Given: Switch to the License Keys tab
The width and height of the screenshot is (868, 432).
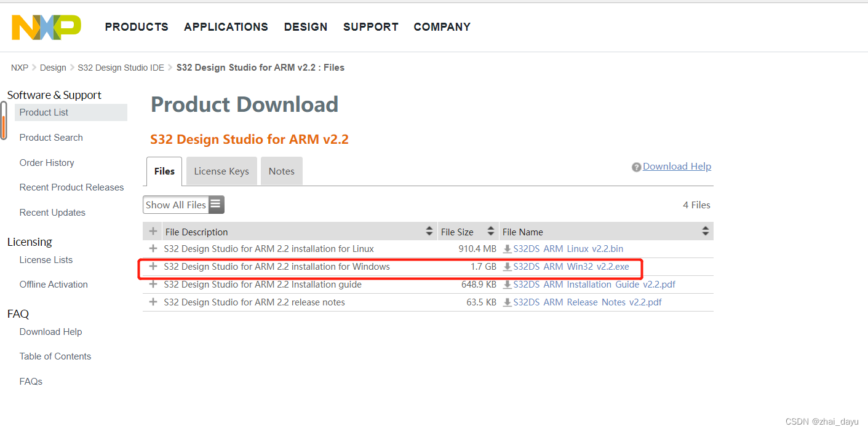Looking at the screenshot, I should 221,171.
